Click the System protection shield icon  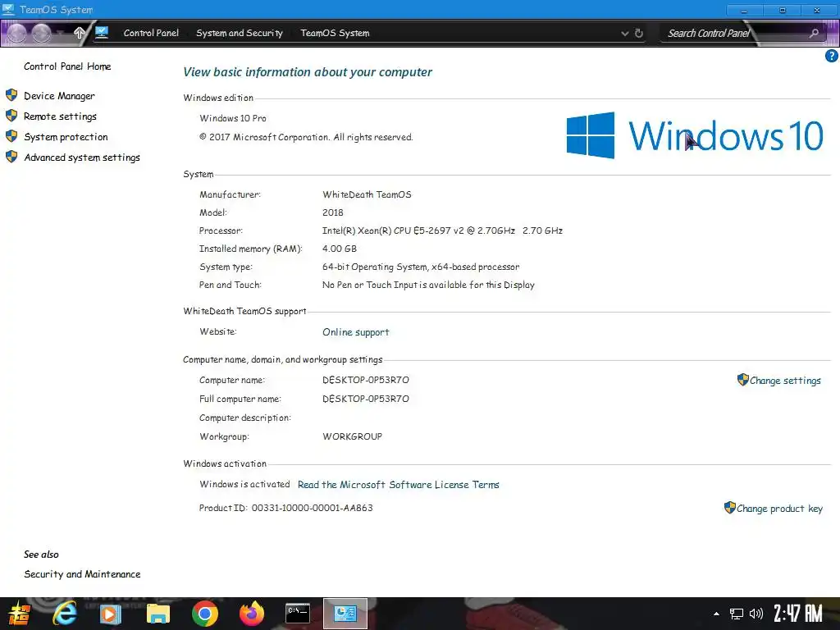[x=11, y=136]
